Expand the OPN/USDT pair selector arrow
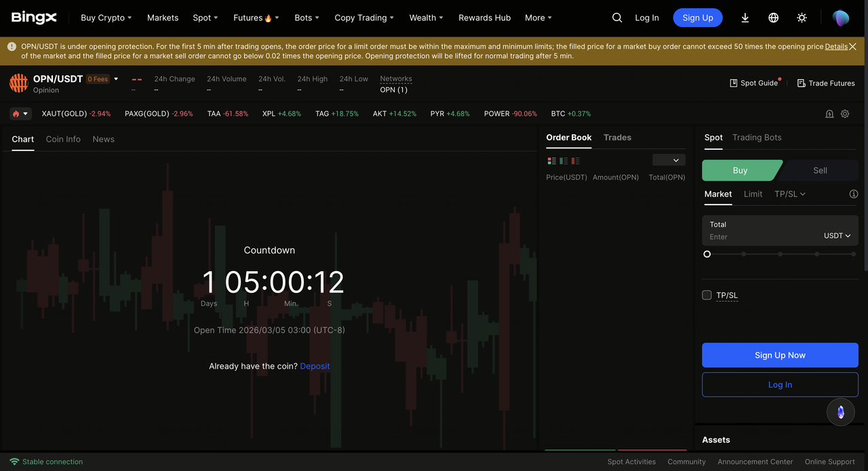 [116, 79]
